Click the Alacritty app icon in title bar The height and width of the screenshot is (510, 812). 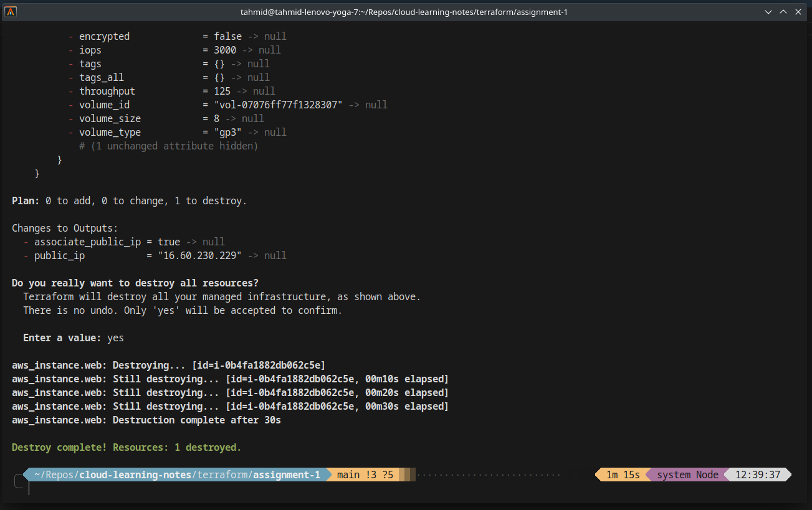pos(11,12)
